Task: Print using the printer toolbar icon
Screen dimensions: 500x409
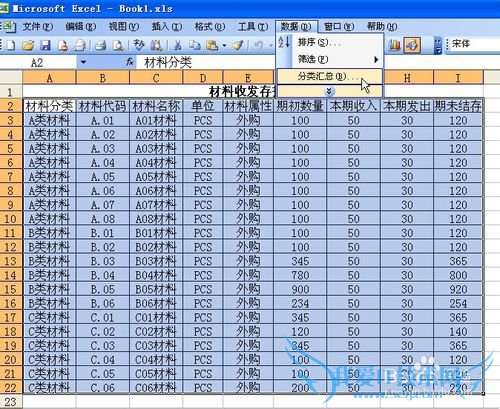Action: point(100,45)
